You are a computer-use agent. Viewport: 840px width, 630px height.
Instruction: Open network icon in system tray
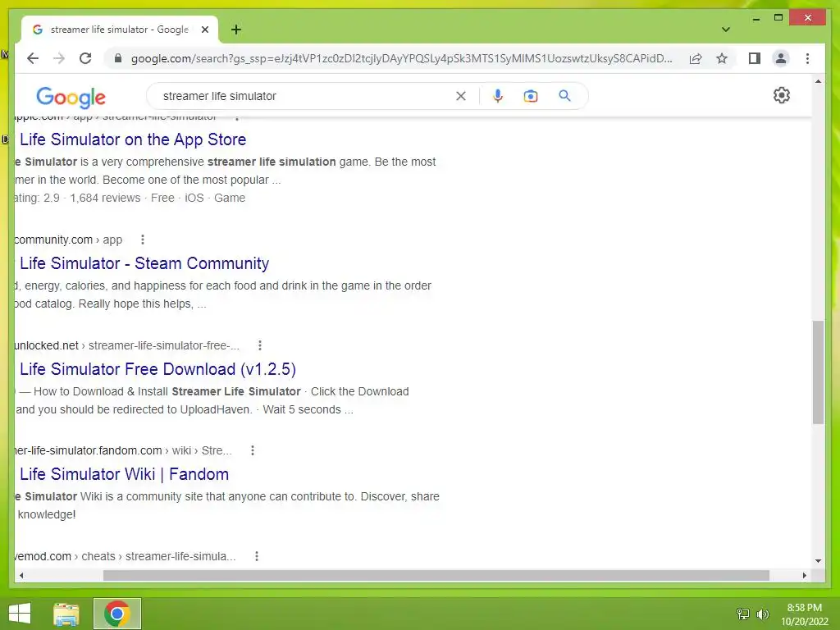(743, 614)
